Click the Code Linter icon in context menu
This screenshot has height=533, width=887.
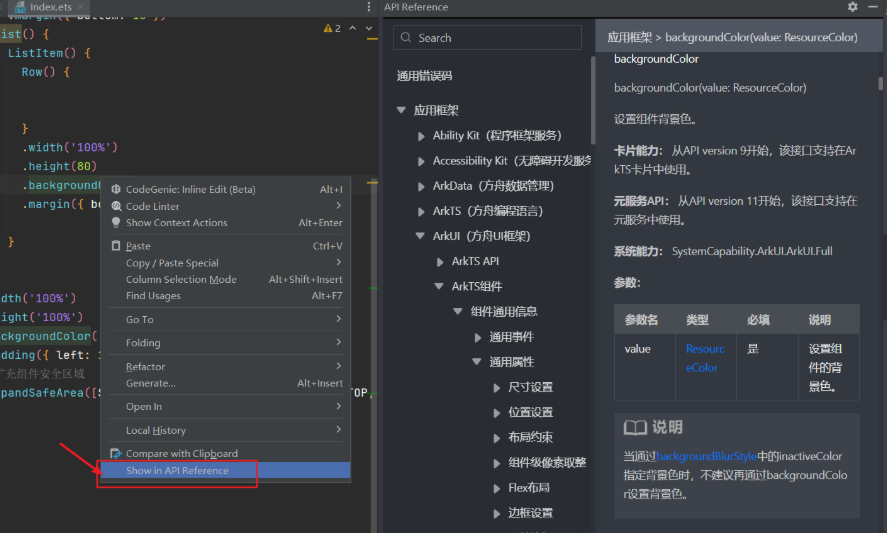116,206
